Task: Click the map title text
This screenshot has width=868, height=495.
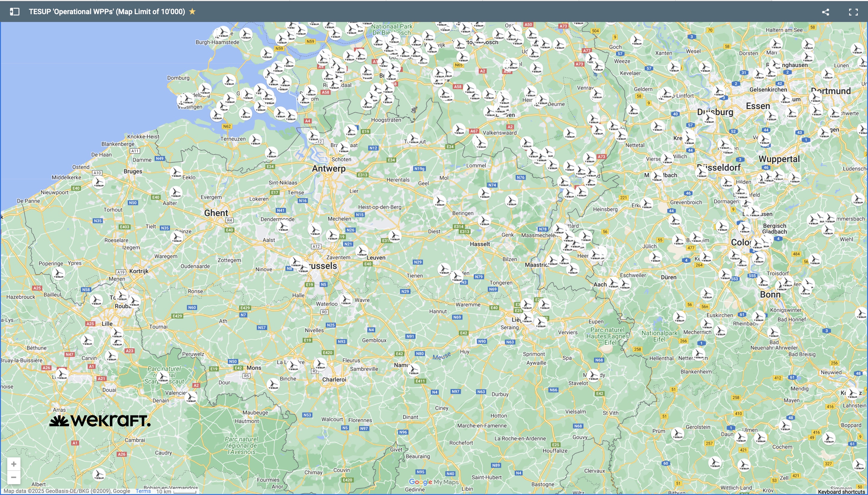Action: click(x=107, y=11)
